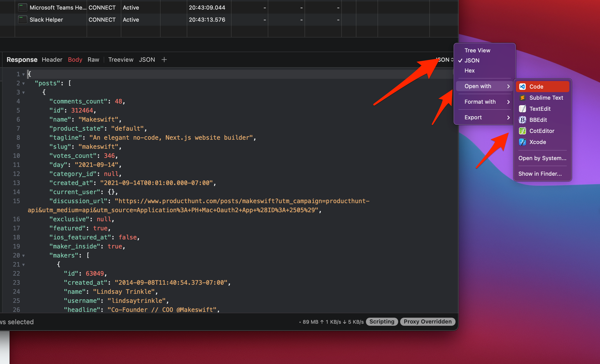Image resolution: width=600 pixels, height=364 pixels.
Task: Click the Active status for Slack Helper
Action: (x=131, y=20)
